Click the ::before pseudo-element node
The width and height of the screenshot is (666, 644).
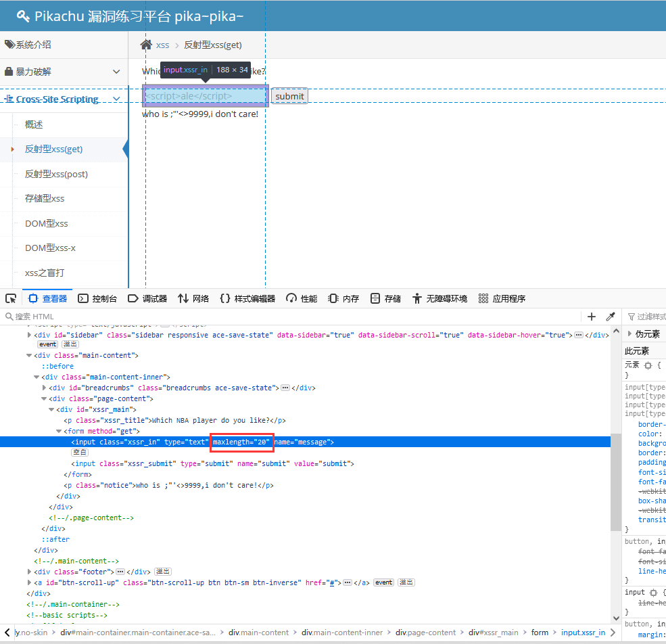[57, 366]
